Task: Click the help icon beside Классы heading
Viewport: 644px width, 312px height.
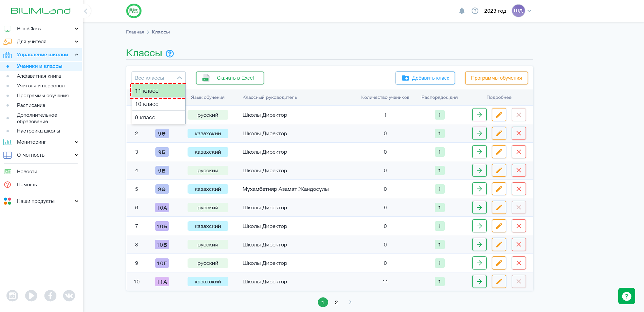Action: coord(170,54)
